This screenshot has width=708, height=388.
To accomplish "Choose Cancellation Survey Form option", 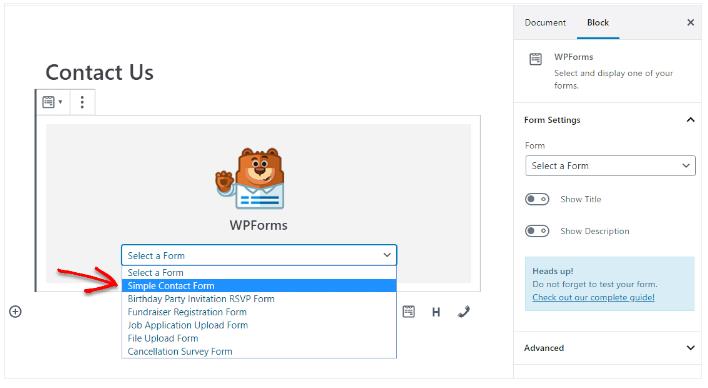I will click(x=259, y=351).
